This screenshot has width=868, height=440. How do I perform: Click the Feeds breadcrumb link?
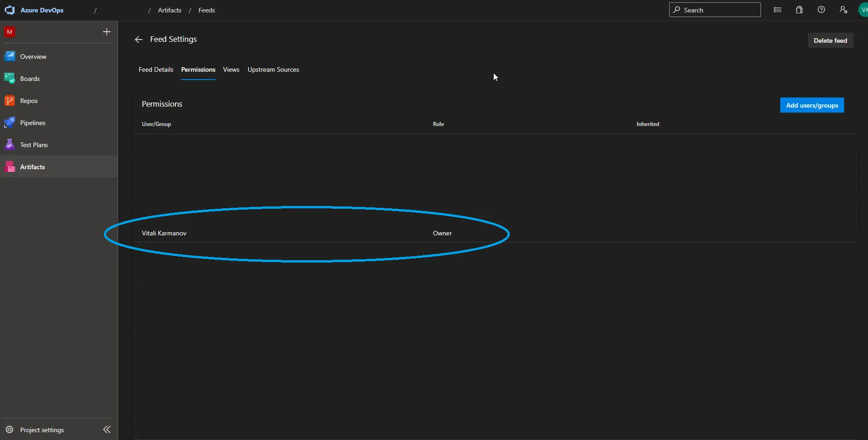pyautogui.click(x=207, y=10)
